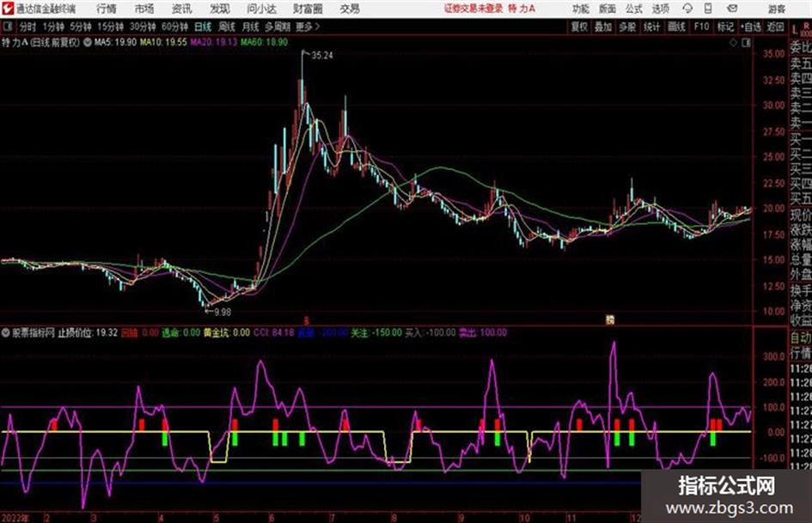Select the 月线 monthly period tab
This screenshot has width=812, height=523.
[x=251, y=27]
